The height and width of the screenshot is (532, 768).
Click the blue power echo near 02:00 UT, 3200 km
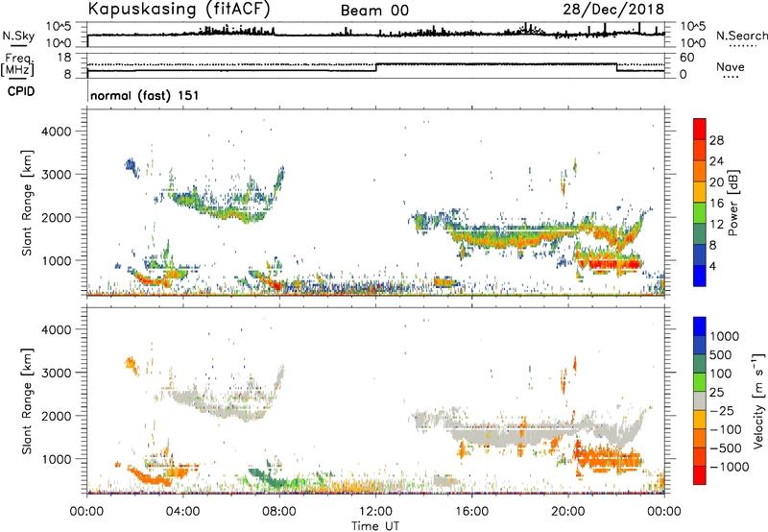pos(131,164)
